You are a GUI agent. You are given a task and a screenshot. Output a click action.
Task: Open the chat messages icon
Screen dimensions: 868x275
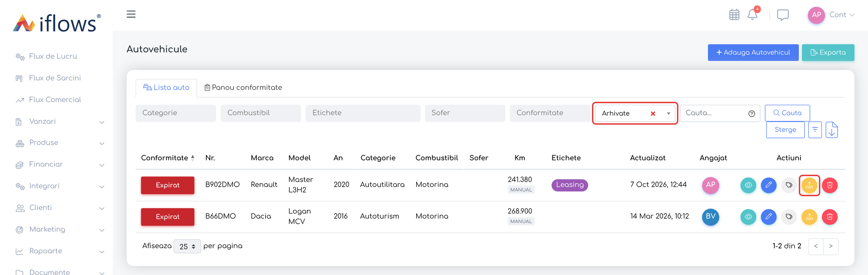(783, 15)
